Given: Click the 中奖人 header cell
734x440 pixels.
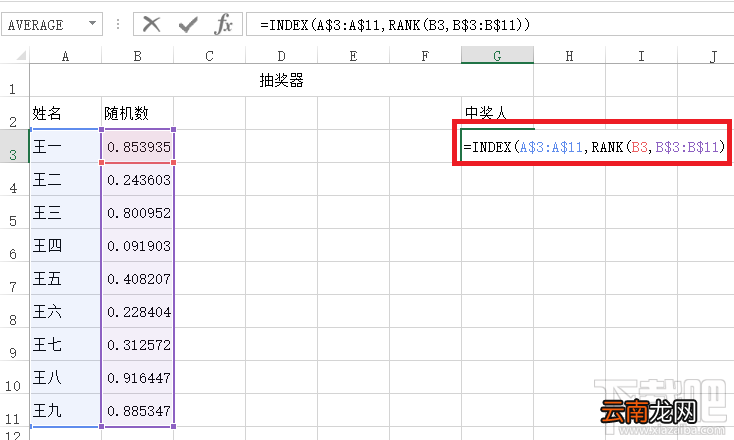Looking at the screenshot, I should pyautogui.click(x=497, y=112).
